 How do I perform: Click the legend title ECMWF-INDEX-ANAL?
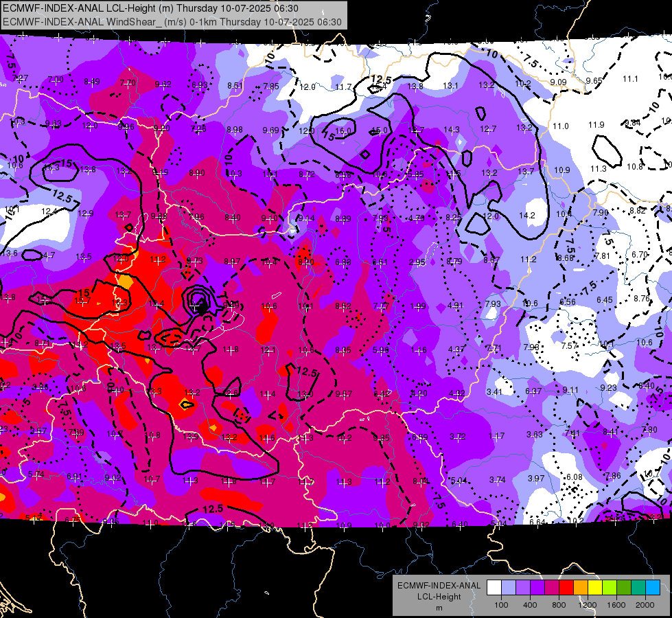coord(439,586)
